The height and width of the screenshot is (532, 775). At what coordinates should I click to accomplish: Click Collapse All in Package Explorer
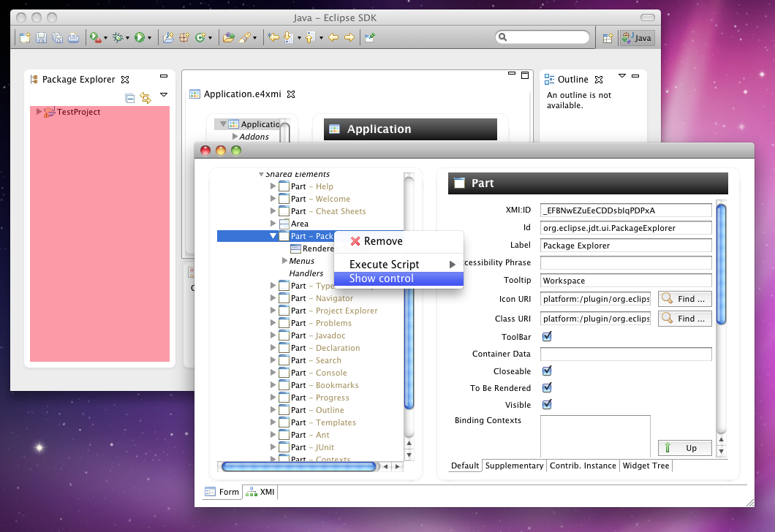(x=130, y=97)
